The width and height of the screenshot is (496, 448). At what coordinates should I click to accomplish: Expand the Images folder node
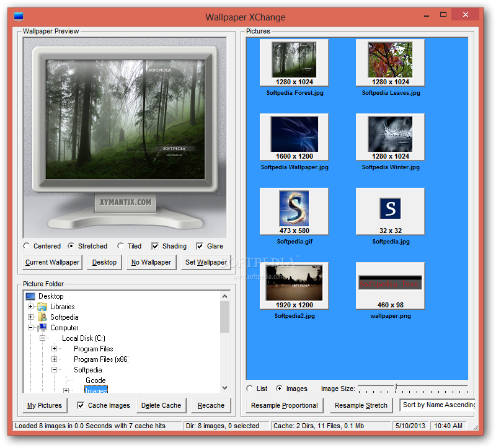pos(66,391)
